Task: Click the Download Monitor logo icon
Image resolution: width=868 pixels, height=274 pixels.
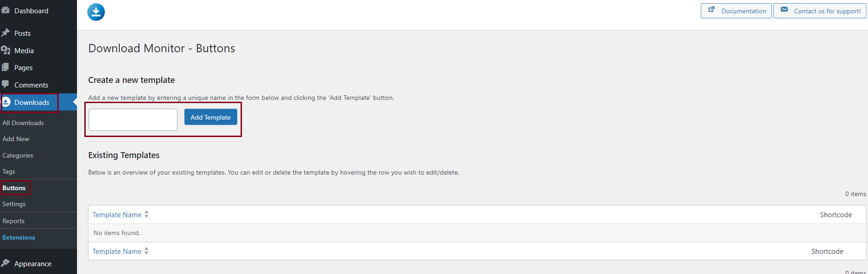Action: (96, 12)
